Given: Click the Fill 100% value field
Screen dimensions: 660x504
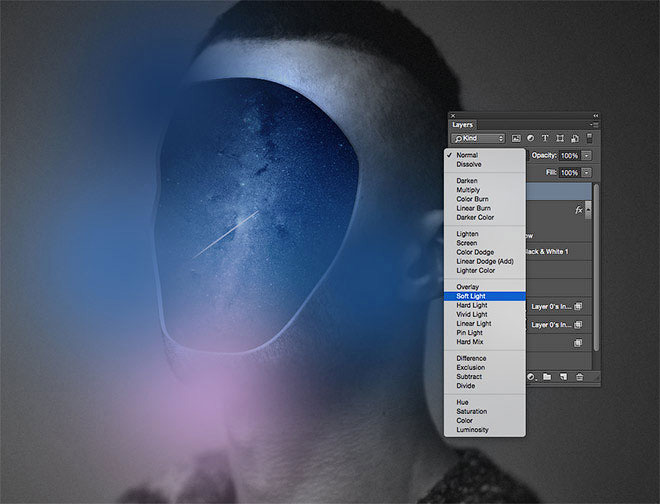Looking at the screenshot, I should point(570,173).
